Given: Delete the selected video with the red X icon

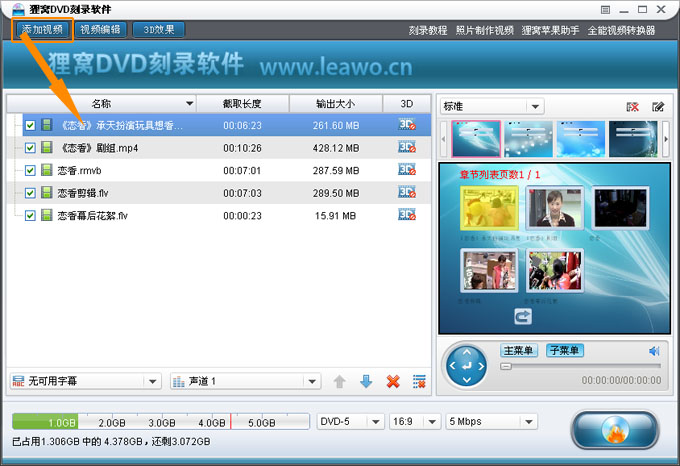Looking at the screenshot, I should [393, 381].
